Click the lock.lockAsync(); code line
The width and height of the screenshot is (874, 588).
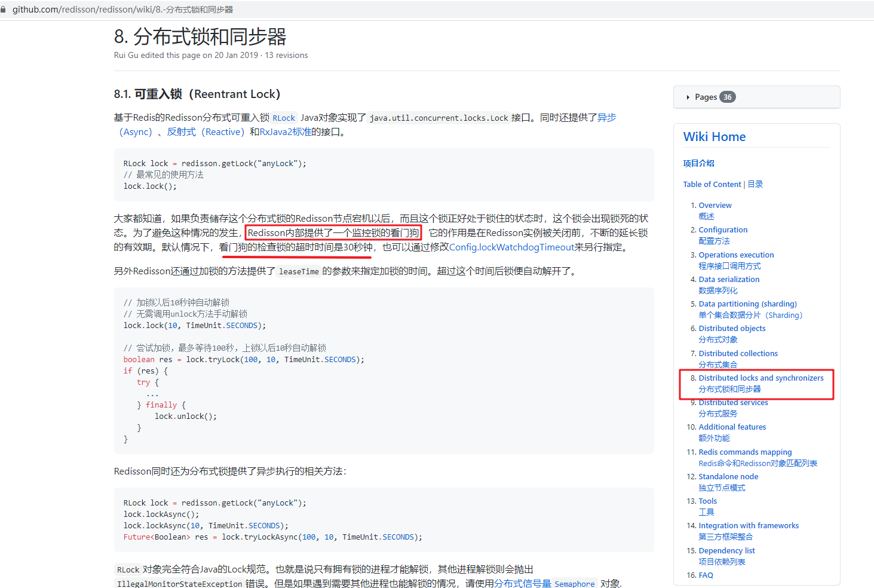click(x=161, y=514)
